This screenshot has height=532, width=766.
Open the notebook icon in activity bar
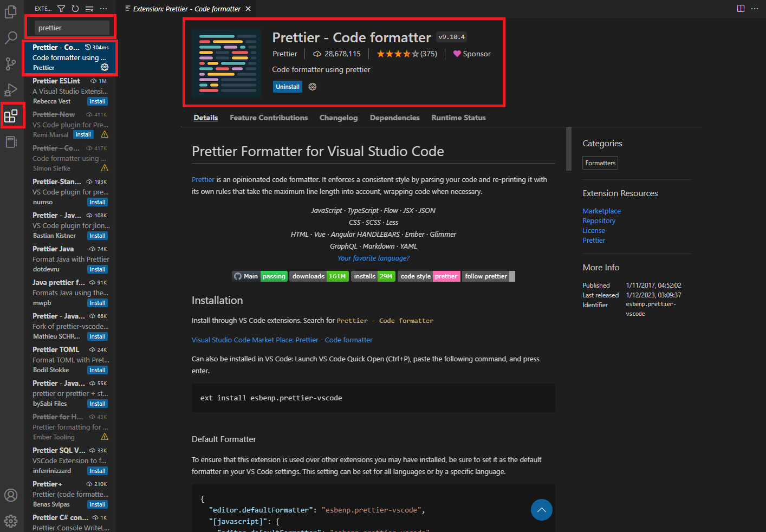click(11, 142)
